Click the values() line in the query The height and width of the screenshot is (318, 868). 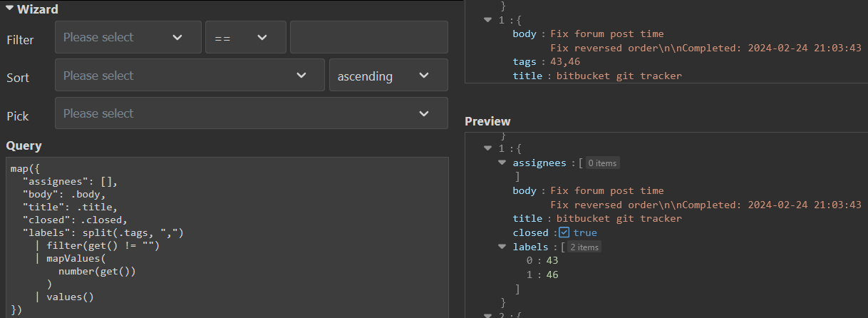(x=63, y=297)
